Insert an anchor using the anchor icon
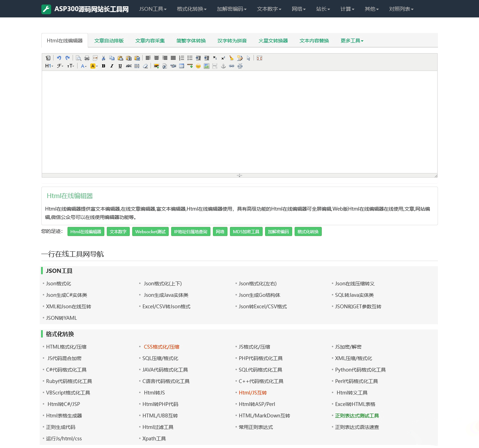 [223, 66]
